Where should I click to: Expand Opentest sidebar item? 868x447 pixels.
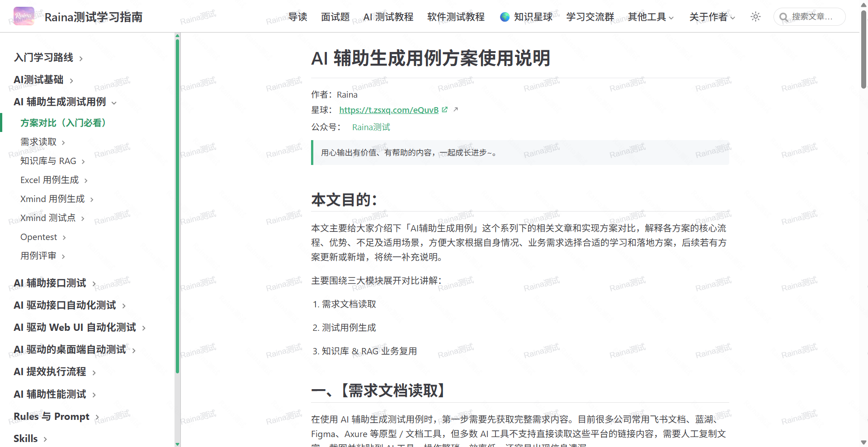[43, 237]
